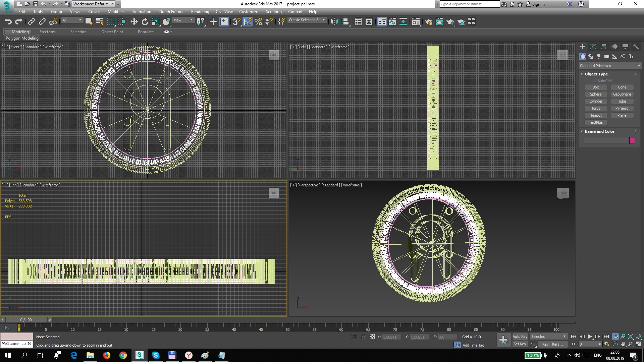Viewport: 644px width, 362px height.
Task: Click the Mirror tool icon
Action: pos(334,22)
